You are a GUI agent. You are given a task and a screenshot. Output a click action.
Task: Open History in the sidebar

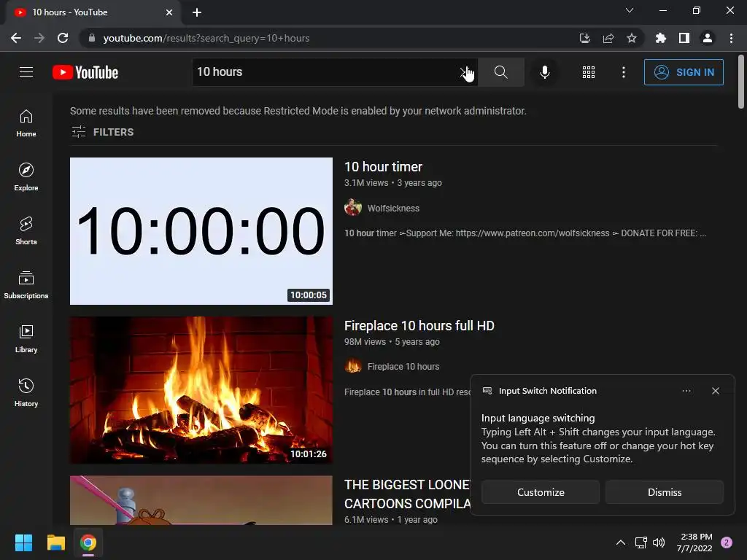26,393
